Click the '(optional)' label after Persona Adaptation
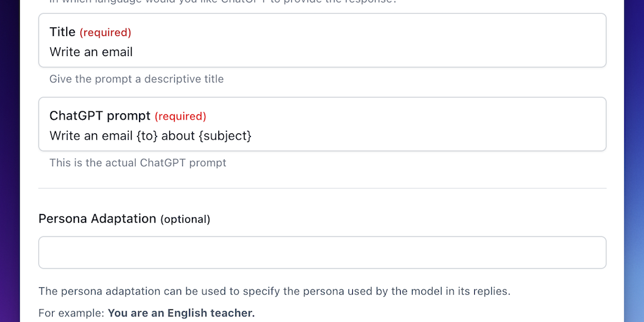This screenshot has width=644, height=322. click(x=185, y=219)
